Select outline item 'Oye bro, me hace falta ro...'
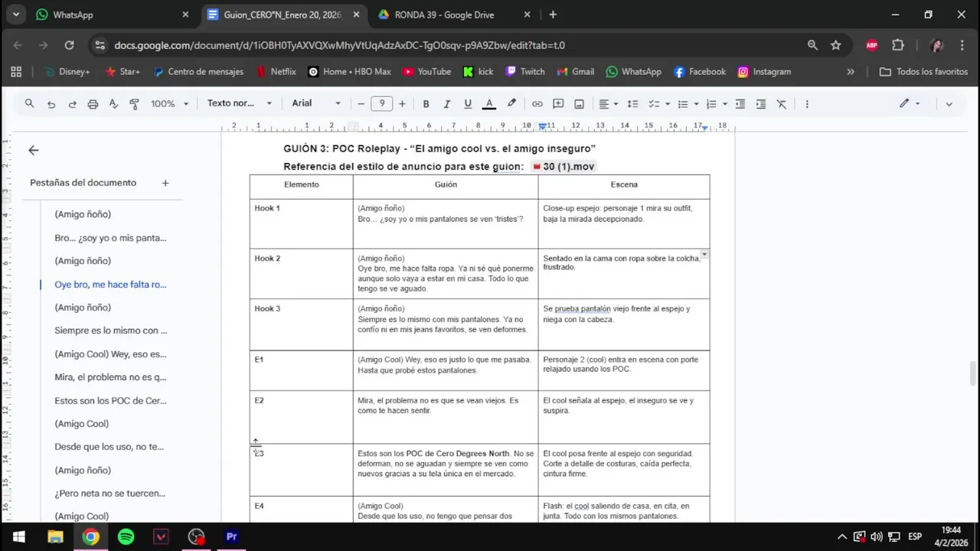Viewport: 980px width, 551px height. (110, 285)
